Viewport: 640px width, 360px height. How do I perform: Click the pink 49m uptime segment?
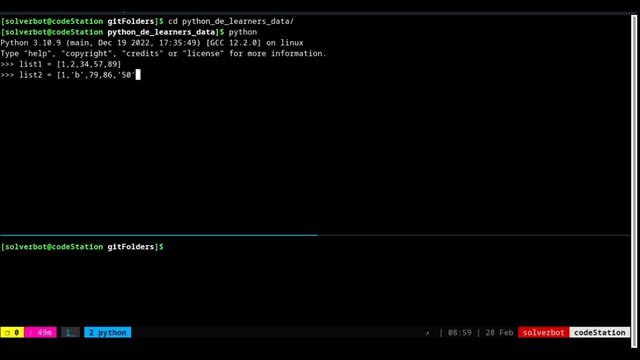40,333
